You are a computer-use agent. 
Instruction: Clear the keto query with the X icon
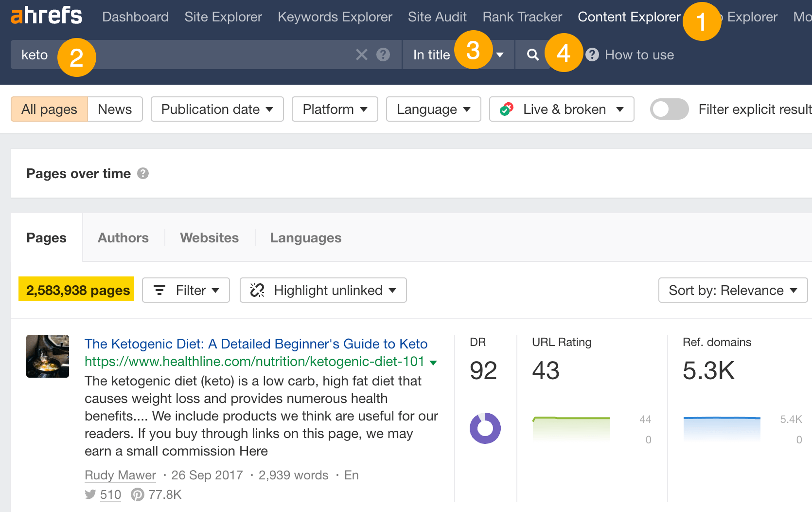click(361, 55)
